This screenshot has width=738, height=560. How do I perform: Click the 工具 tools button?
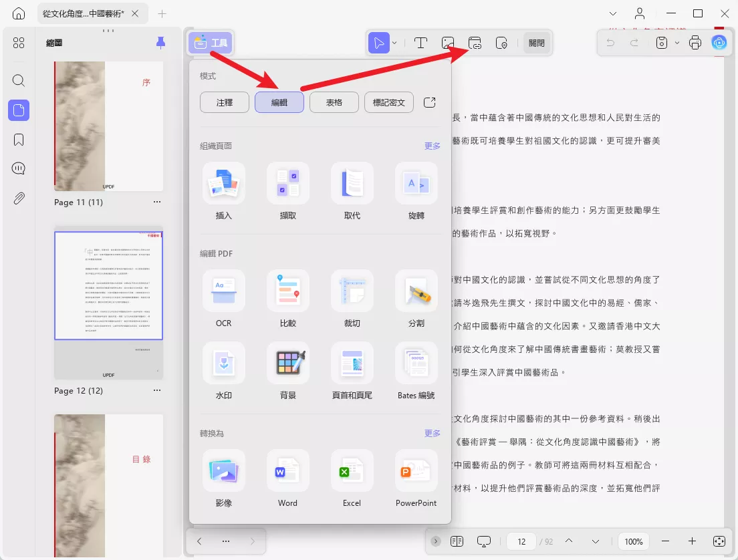click(211, 43)
